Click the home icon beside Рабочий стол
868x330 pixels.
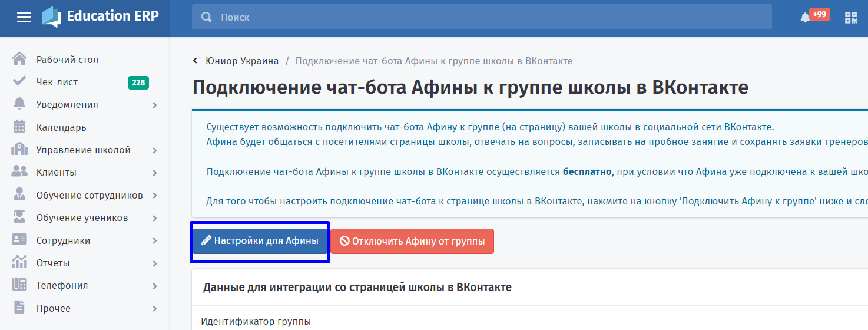click(x=19, y=59)
